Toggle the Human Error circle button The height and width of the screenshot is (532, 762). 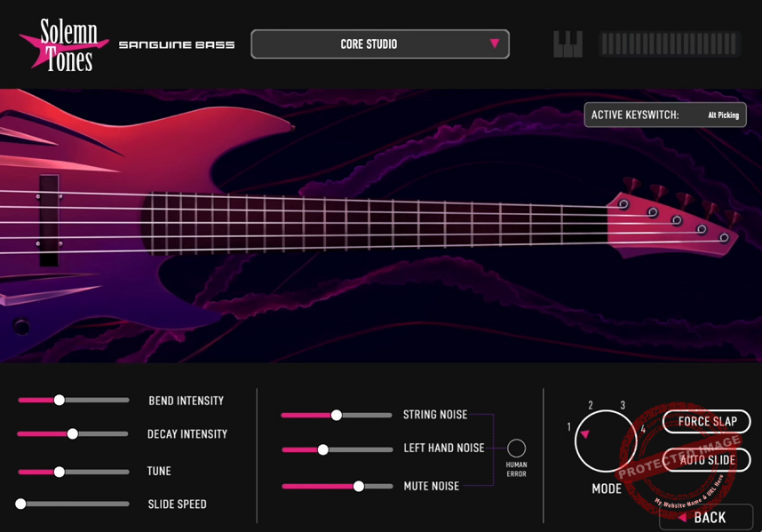coord(516,448)
